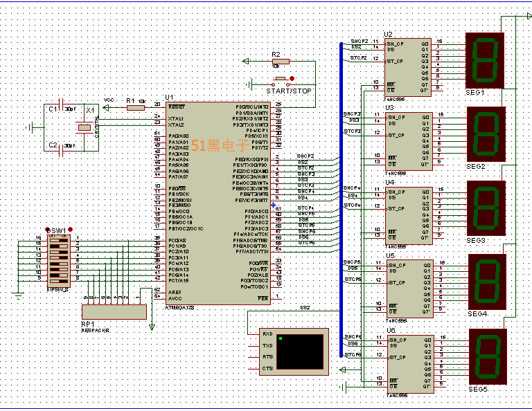Viewport: 532px width, 411px height.
Task: Click the ground symbol below DSW1
Action: click(19, 296)
